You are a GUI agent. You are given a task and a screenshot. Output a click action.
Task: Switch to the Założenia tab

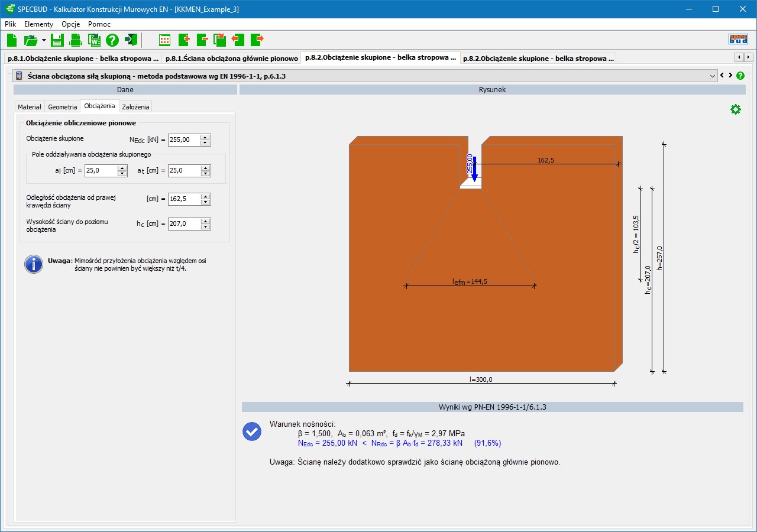pos(135,107)
